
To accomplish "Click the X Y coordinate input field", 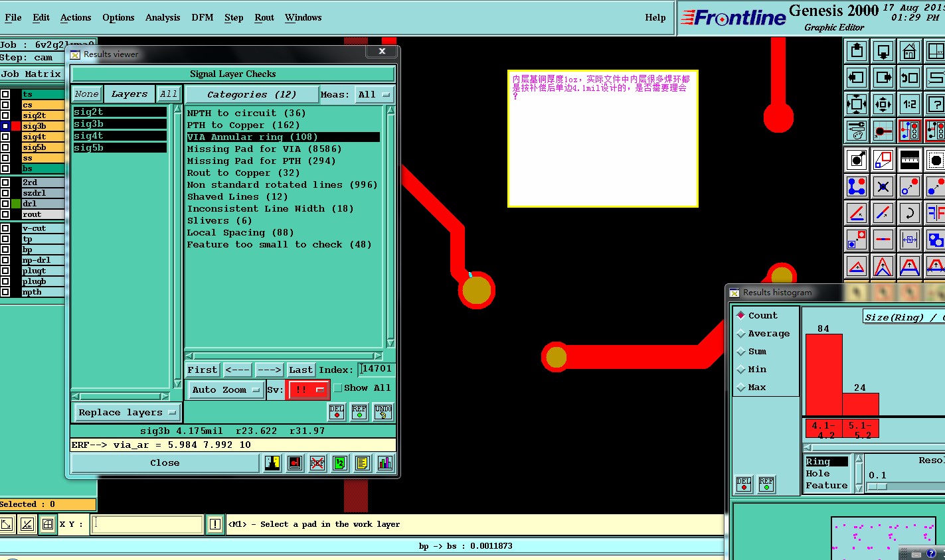I will [x=147, y=524].
